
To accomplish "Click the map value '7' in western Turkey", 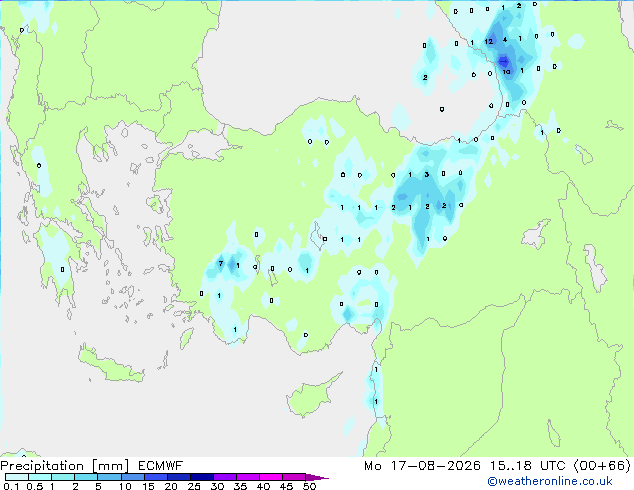I will point(221,264).
